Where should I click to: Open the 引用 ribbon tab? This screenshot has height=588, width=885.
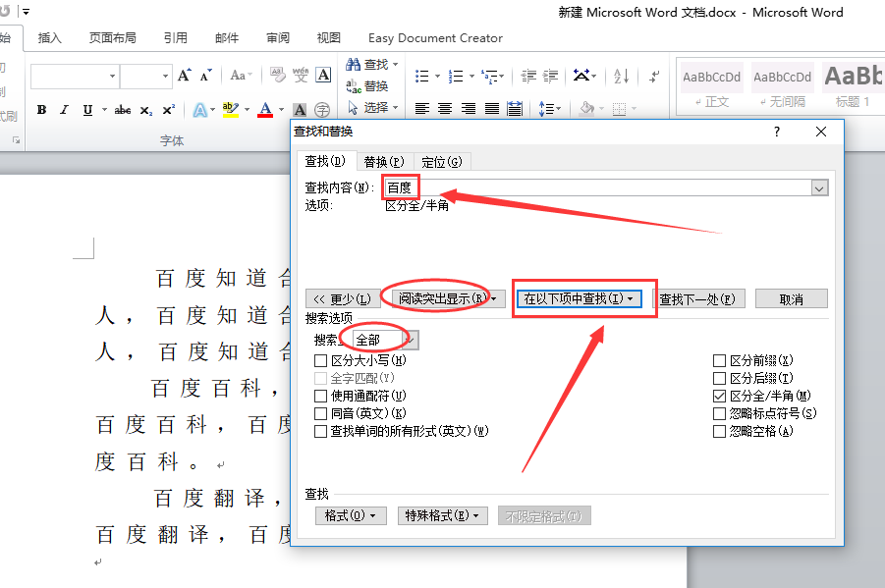(176, 38)
